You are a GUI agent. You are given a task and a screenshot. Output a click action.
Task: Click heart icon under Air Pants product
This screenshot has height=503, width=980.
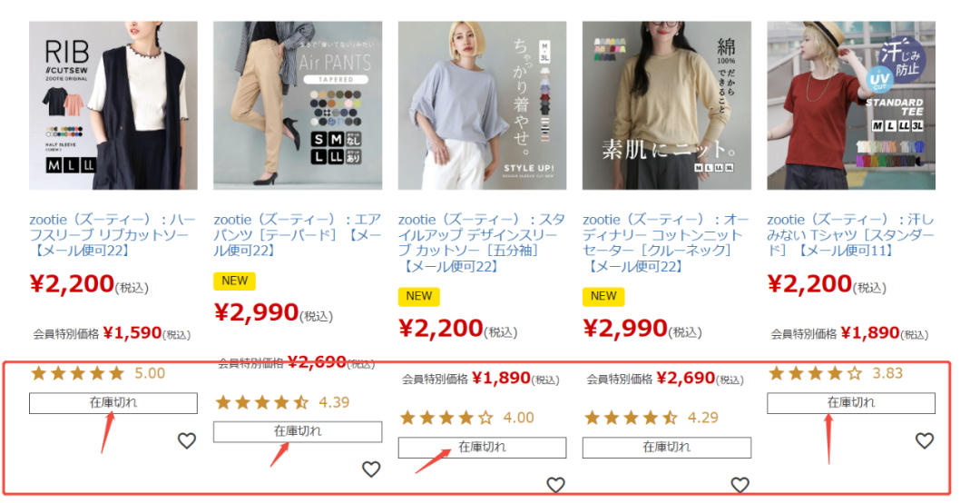point(371,469)
